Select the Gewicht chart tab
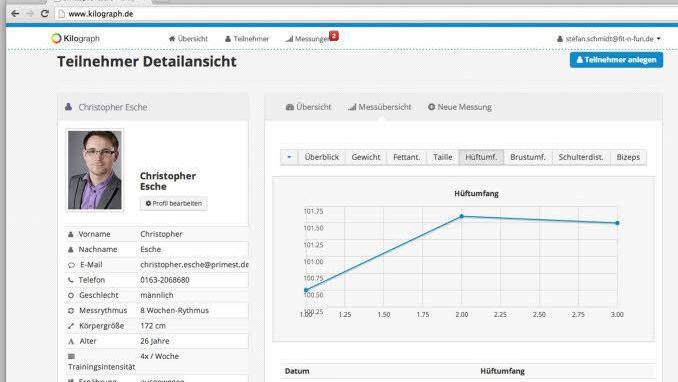678x382 pixels. (366, 157)
